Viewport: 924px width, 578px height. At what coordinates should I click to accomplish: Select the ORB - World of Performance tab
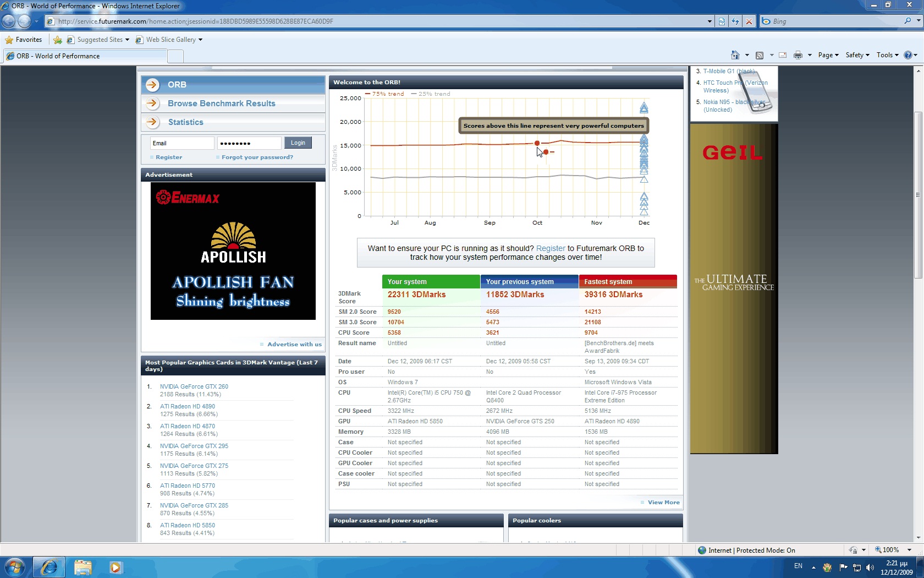[85, 56]
